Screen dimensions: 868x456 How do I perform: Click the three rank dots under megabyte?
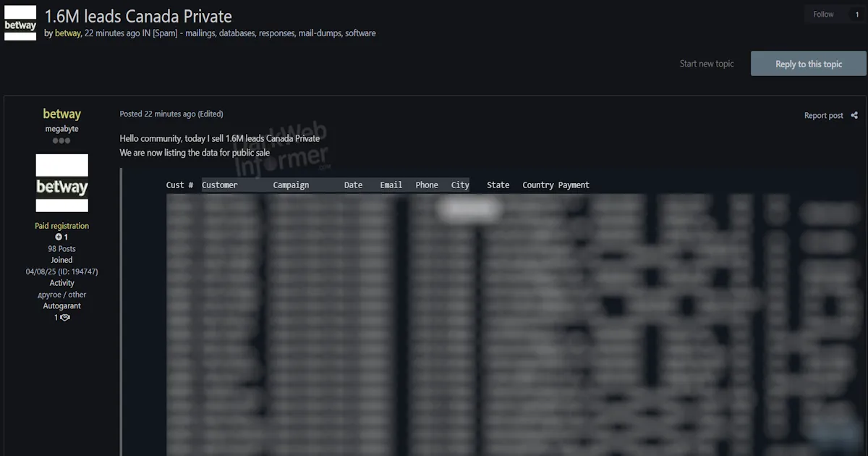[x=61, y=140]
